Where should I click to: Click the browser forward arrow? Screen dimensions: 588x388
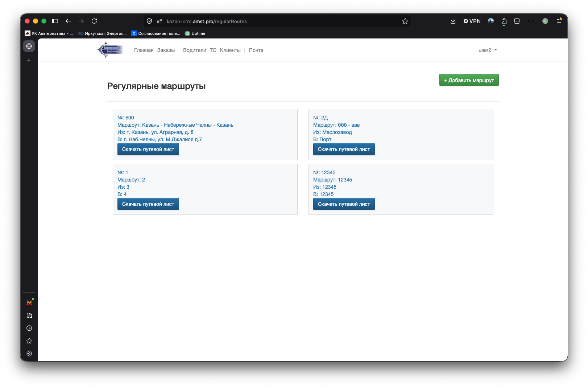point(81,21)
